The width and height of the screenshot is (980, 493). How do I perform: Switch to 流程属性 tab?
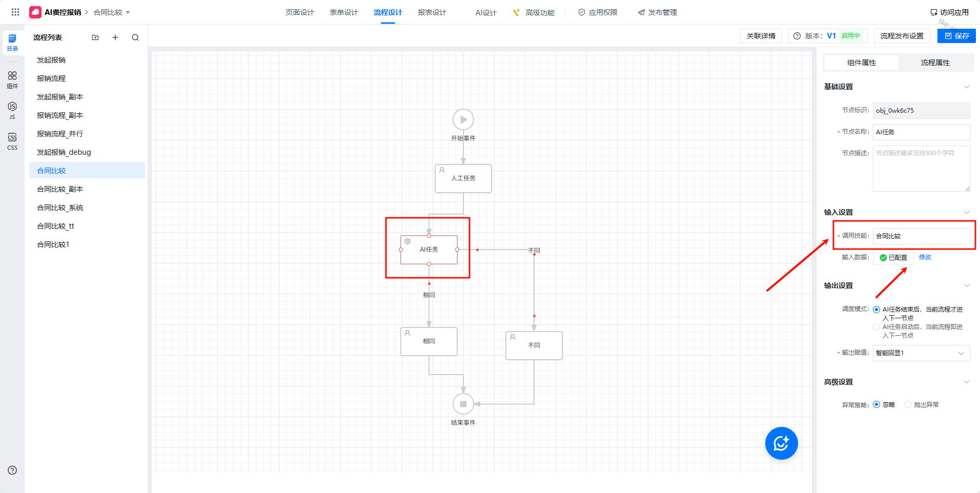click(935, 63)
